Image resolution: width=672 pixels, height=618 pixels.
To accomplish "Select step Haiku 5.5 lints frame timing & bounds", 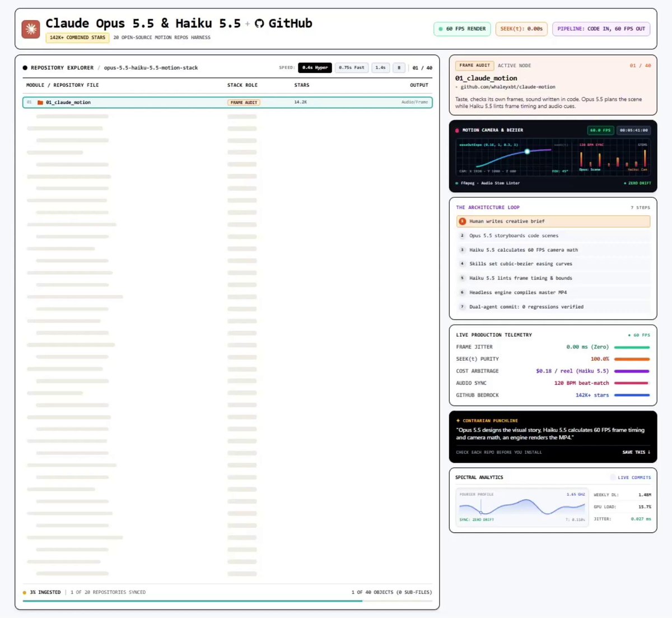I will [553, 278].
